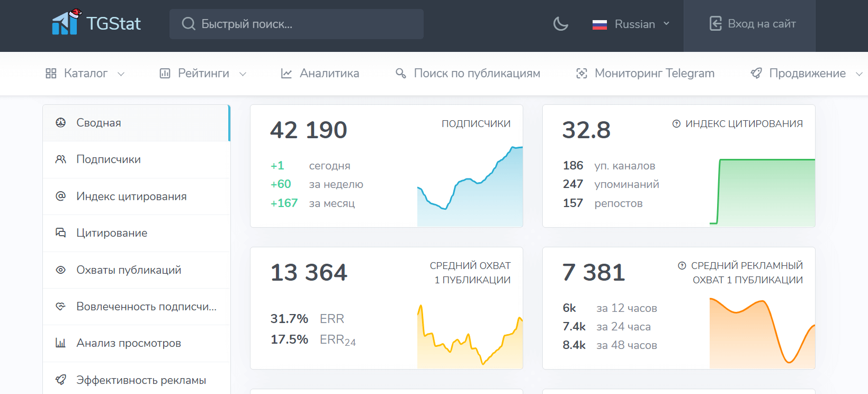Click the Каталог grid icon
Screen dimensions: 868x394
51,74
